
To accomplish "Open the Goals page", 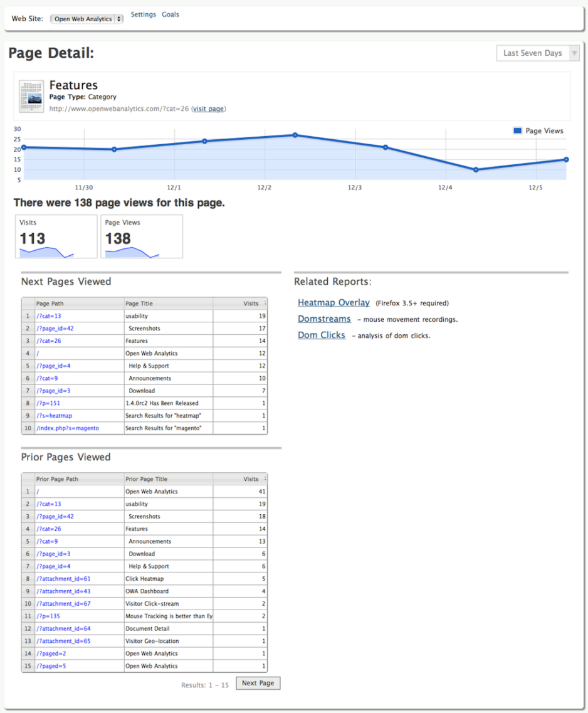I will coord(170,14).
